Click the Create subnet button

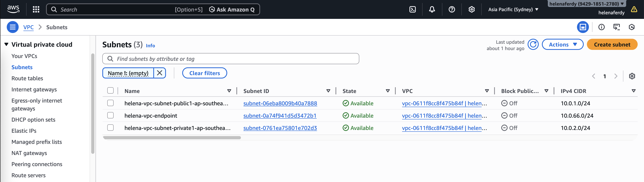click(612, 45)
